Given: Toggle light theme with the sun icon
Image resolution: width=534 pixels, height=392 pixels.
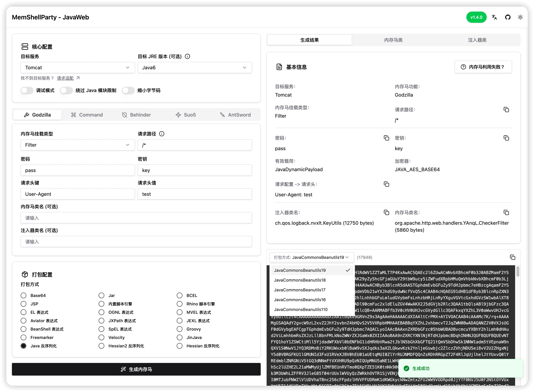Looking at the screenshot, I should point(520,17).
